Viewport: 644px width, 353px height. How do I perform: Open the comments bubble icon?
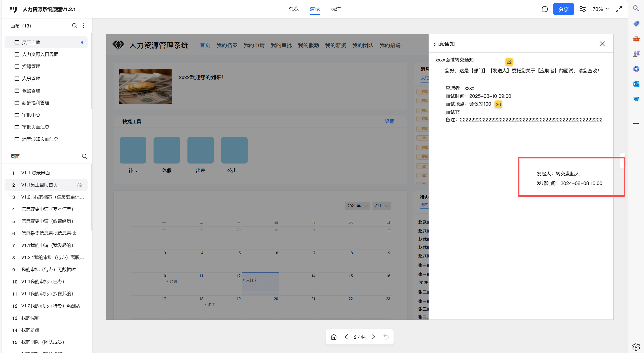(x=545, y=9)
